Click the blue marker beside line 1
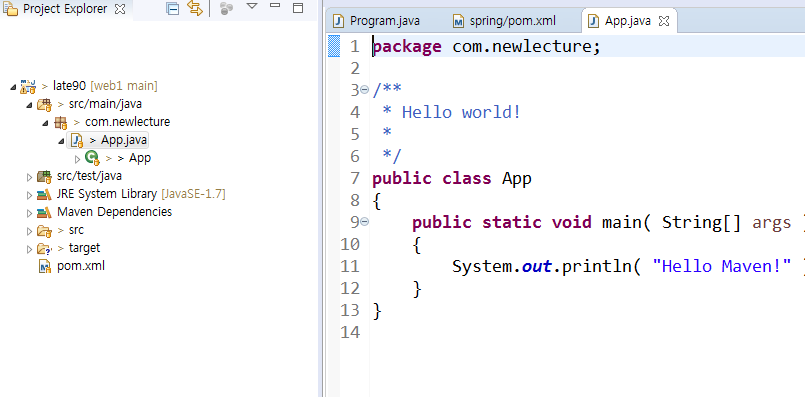 coord(334,46)
